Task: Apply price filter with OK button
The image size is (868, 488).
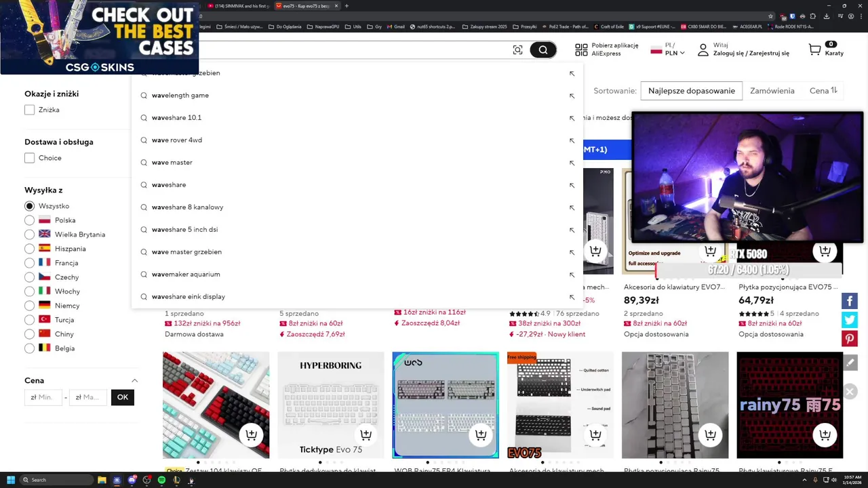Action: pos(123,397)
